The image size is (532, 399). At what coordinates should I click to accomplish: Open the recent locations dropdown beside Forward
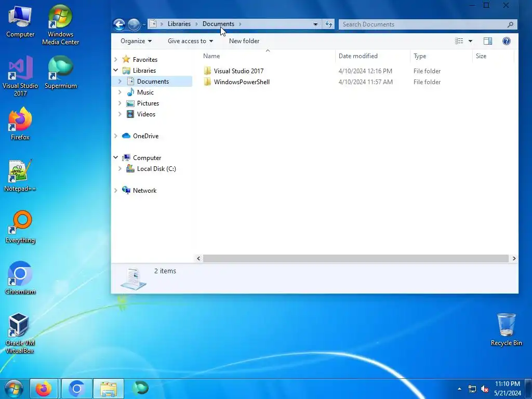click(144, 24)
